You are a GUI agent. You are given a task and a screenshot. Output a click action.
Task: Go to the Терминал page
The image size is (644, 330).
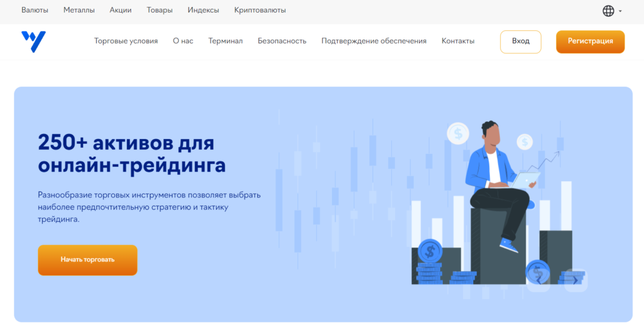(226, 41)
